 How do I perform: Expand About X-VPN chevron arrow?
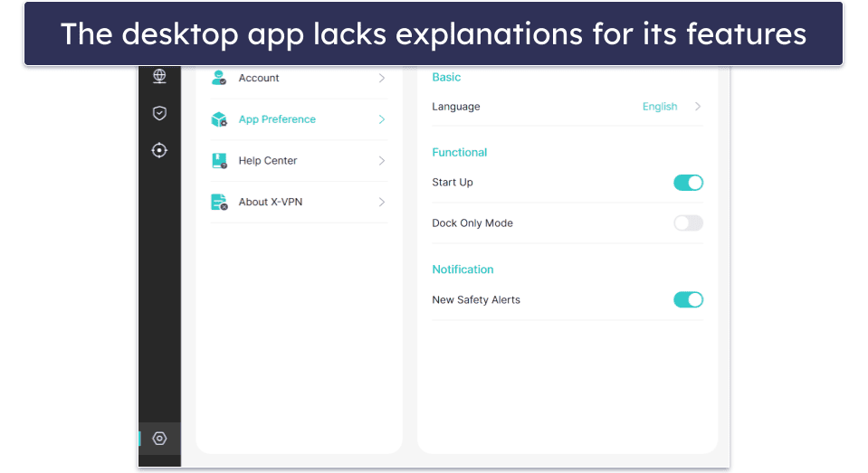[x=381, y=202]
